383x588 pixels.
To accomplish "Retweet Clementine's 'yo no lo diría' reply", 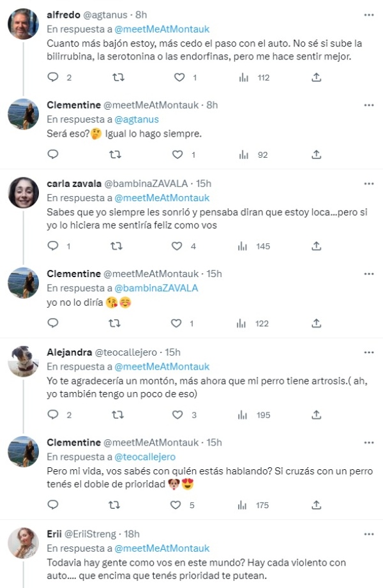I will (x=116, y=323).
